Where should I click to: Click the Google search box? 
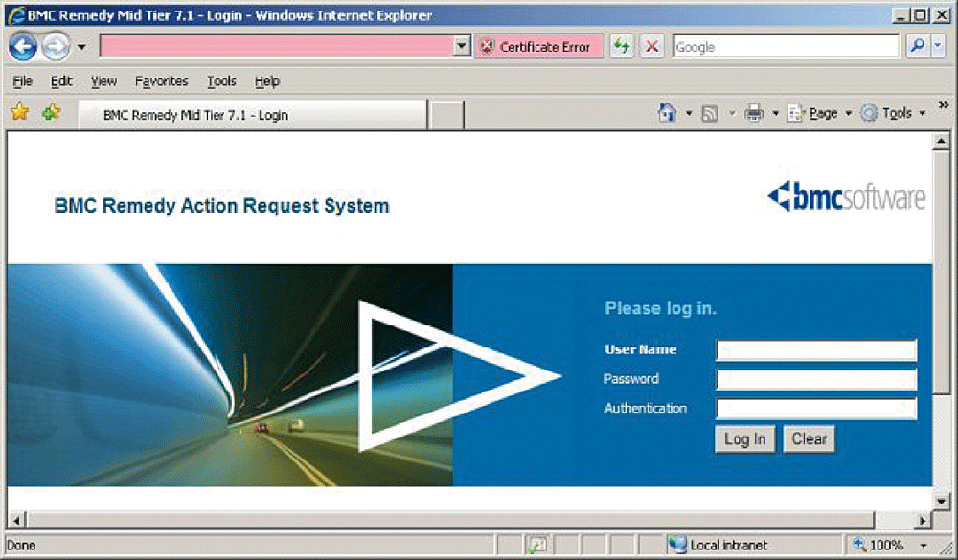(x=786, y=46)
